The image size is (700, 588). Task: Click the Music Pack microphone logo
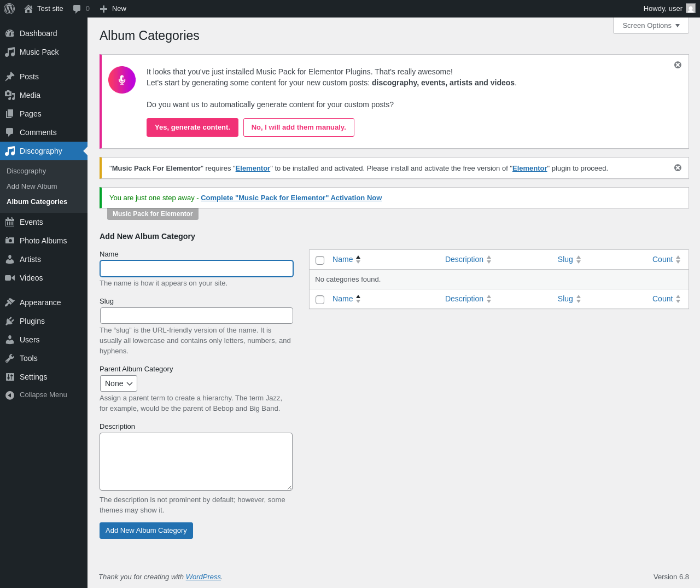click(x=122, y=80)
